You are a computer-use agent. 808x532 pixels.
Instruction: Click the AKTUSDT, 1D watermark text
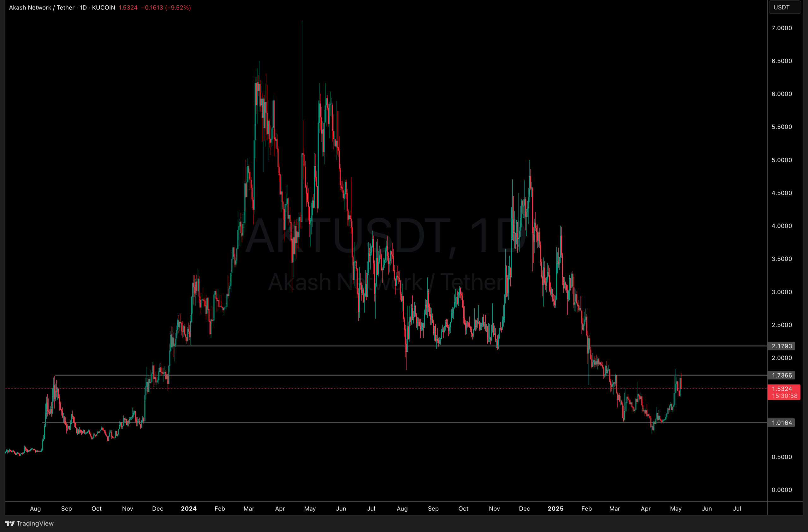pyautogui.click(x=385, y=236)
